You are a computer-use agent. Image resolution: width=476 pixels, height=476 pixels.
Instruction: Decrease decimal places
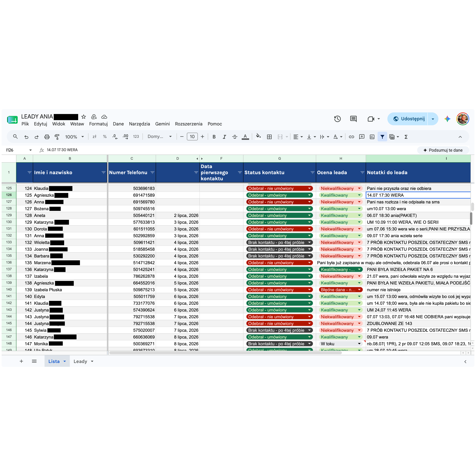pos(115,137)
